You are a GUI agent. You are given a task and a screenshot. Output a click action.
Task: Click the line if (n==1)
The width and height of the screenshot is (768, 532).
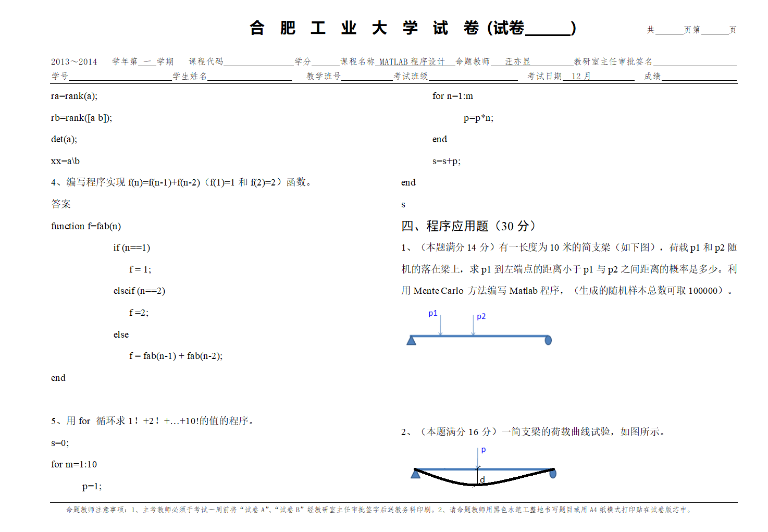(x=132, y=248)
